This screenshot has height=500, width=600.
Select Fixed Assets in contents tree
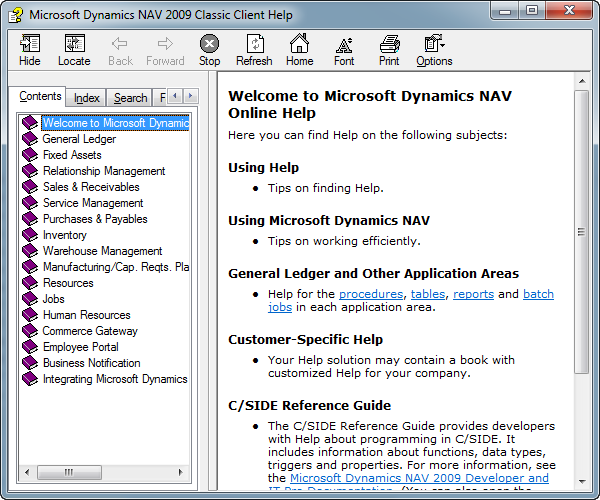pyautogui.click(x=72, y=155)
